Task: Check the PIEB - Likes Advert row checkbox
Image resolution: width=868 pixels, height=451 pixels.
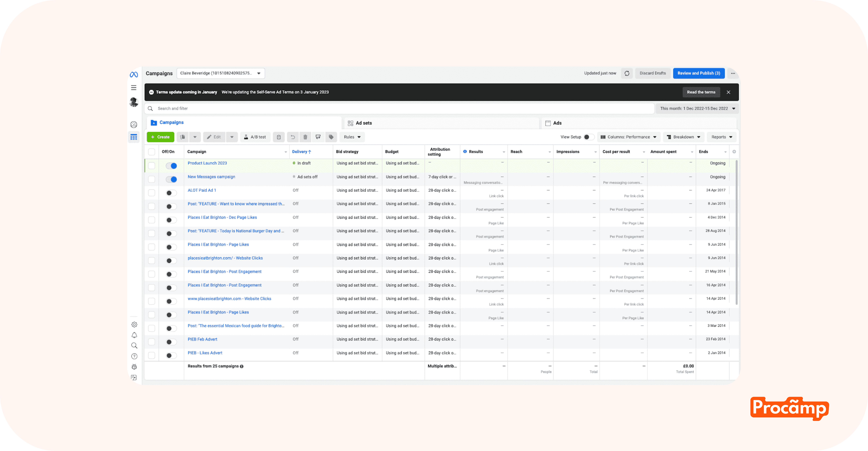Action: point(152,355)
